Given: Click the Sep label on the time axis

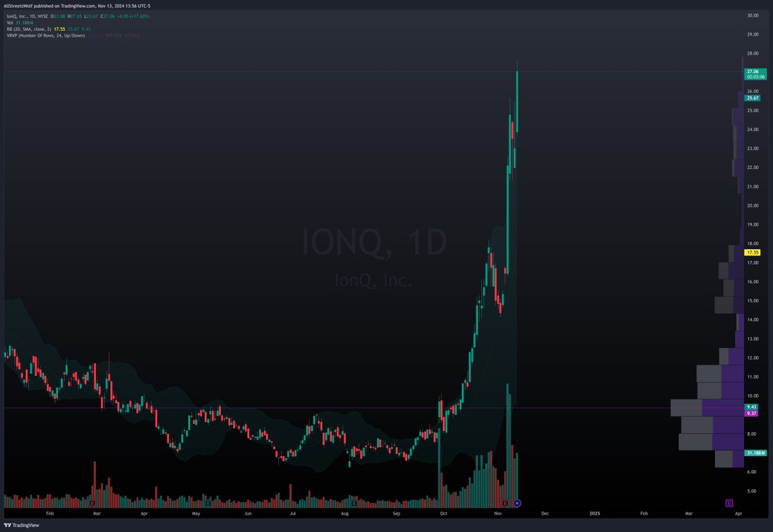Looking at the screenshot, I should click(x=396, y=513).
